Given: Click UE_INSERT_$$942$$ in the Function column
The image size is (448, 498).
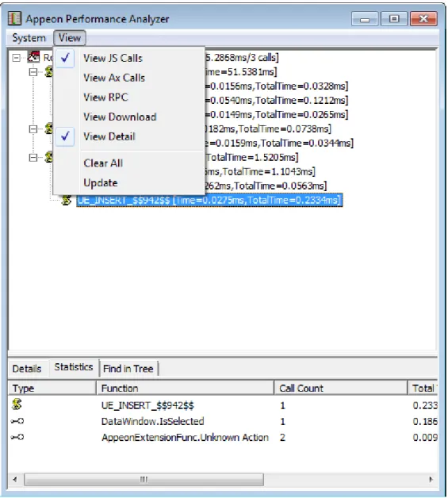Looking at the screenshot, I should click(x=147, y=405).
